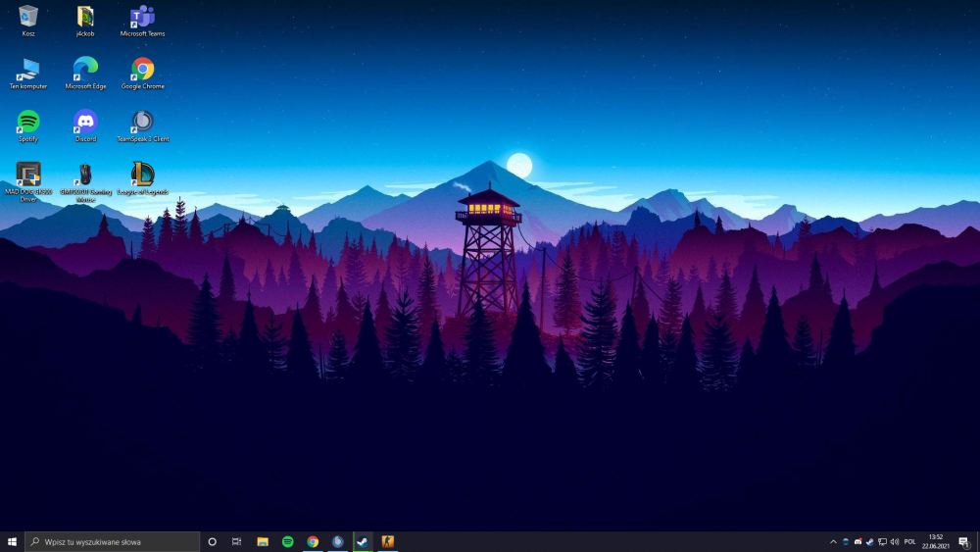Viewport: 980px width, 552px height.
Task: Switch to Steam on the taskbar
Action: (363, 542)
